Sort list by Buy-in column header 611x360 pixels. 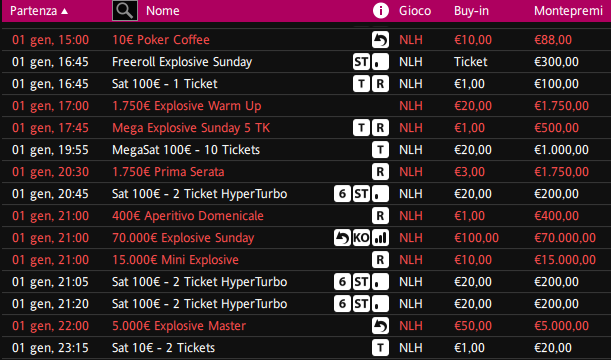click(471, 11)
